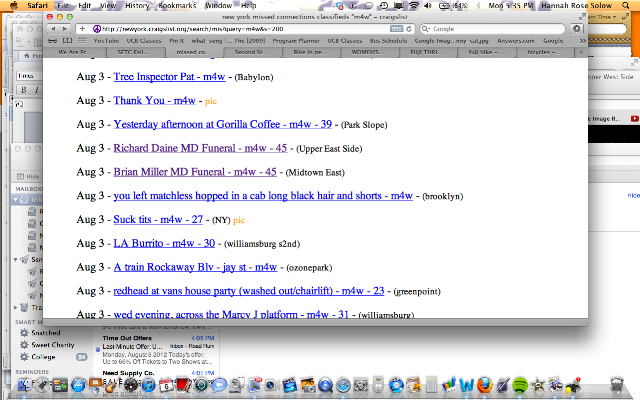Open History menu
The width and height of the screenshot is (640, 400).
tap(137, 5)
